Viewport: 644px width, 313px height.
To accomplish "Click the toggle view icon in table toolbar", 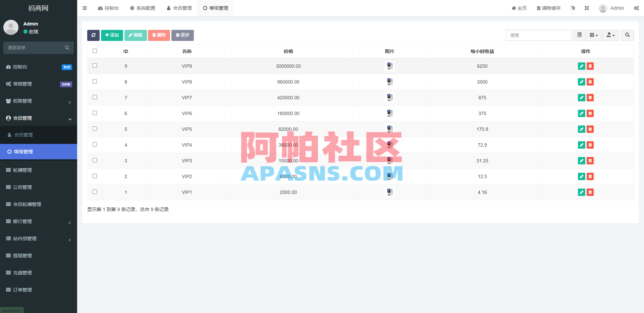I will point(579,35).
